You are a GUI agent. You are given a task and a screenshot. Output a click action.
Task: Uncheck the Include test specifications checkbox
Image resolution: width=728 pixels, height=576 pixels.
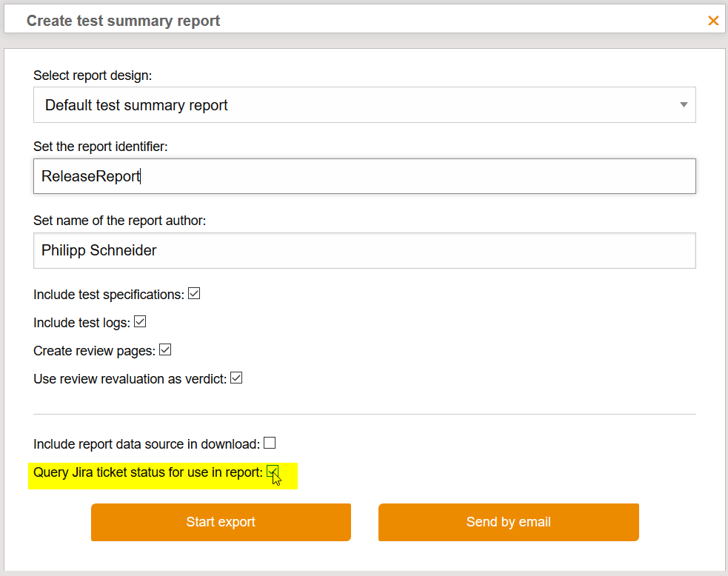[x=194, y=294]
